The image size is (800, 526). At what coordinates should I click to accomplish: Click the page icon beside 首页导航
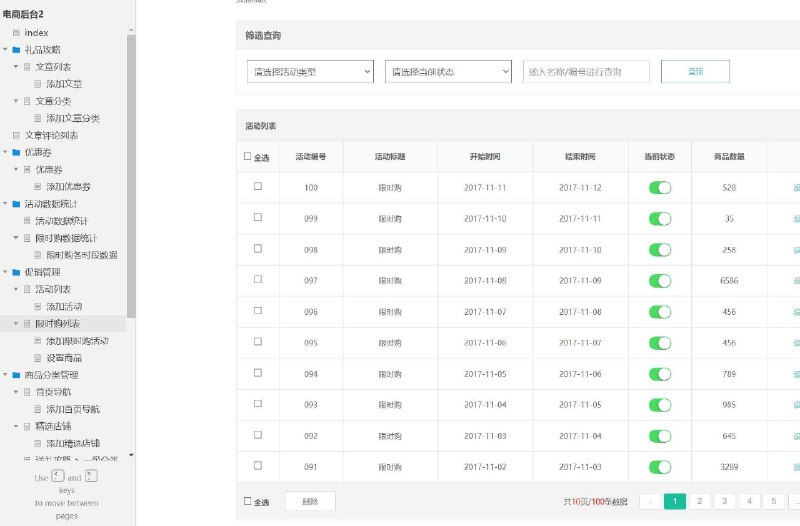pyautogui.click(x=27, y=392)
